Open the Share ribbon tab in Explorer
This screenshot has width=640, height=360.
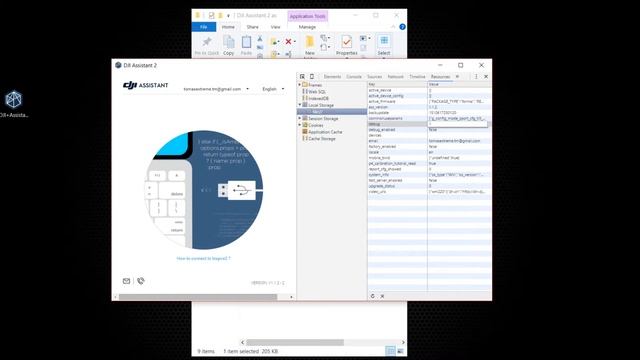pos(252,27)
